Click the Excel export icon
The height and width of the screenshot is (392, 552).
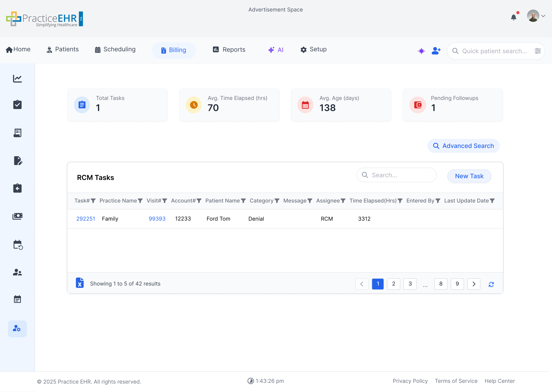point(80,283)
